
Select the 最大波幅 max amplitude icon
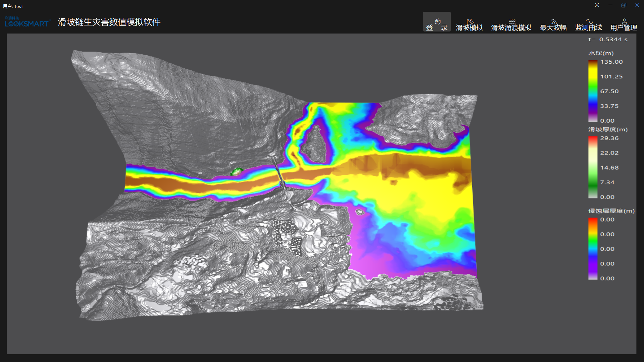click(x=553, y=22)
